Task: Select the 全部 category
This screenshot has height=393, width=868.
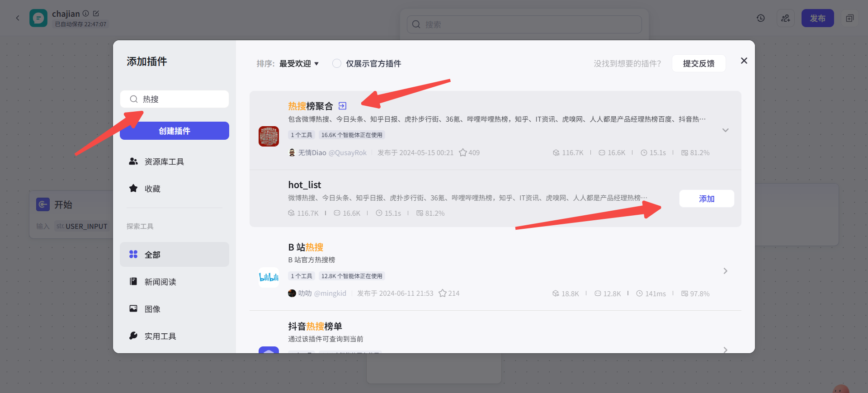Action: pyautogui.click(x=175, y=255)
